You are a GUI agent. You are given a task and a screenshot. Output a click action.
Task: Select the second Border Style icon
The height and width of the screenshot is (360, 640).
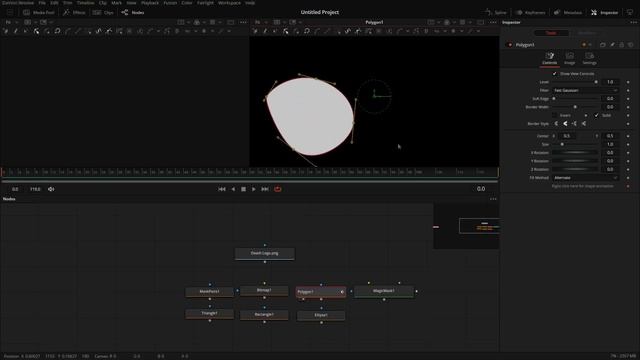click(565, 124)
